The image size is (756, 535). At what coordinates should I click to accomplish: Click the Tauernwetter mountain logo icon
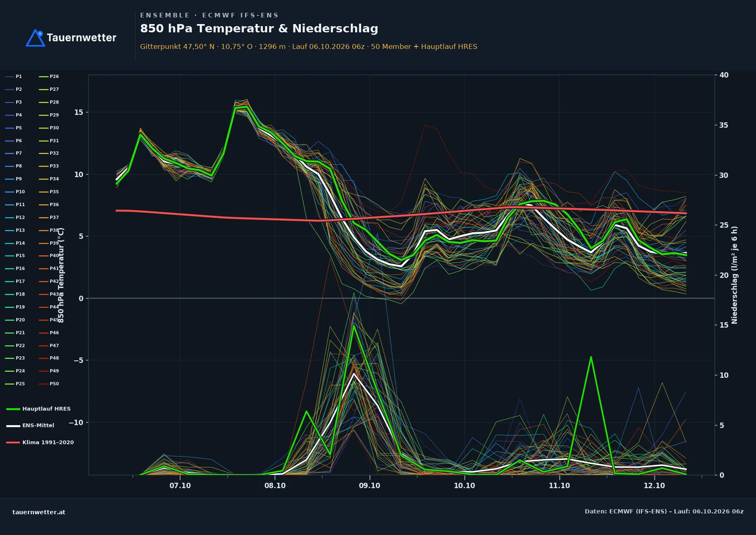pos(35,38)
